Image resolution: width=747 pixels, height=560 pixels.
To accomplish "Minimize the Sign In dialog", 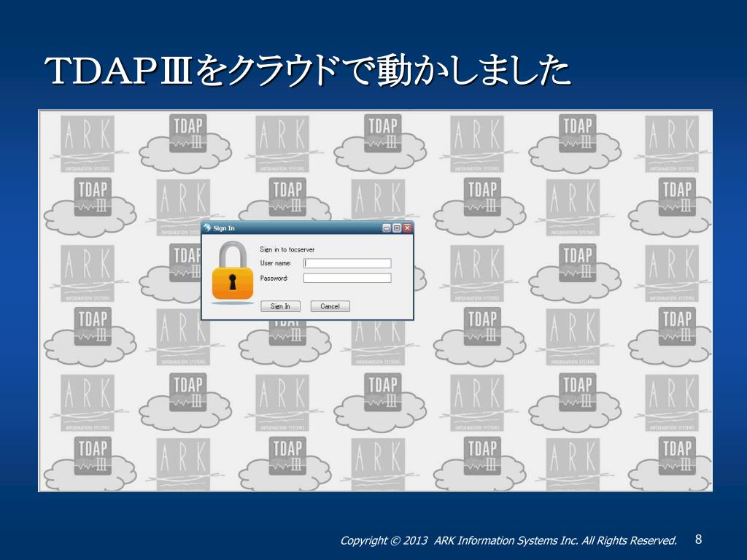I will [387, 228].
